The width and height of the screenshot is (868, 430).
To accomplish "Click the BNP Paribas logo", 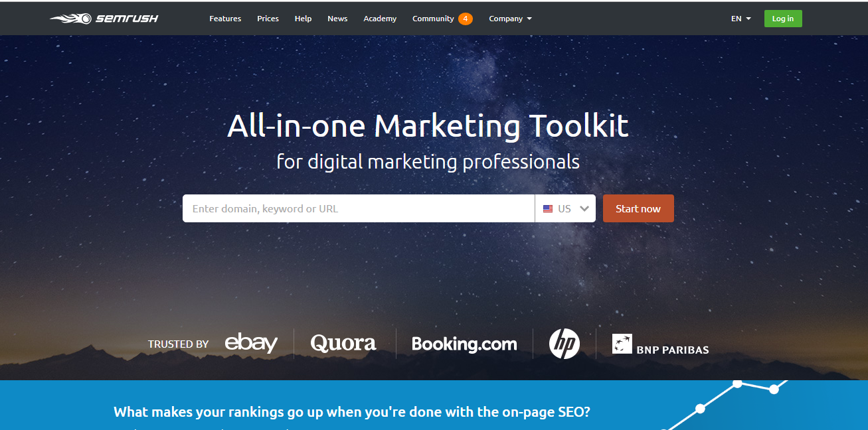I will coord(660,344).
